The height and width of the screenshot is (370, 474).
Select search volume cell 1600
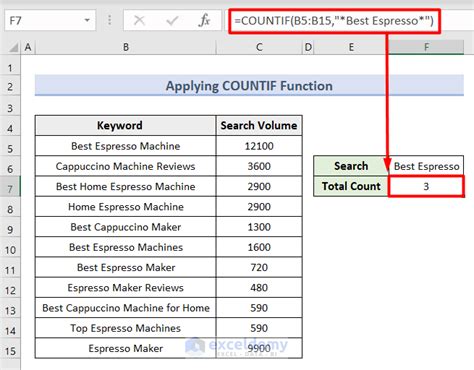click(259, 247)
